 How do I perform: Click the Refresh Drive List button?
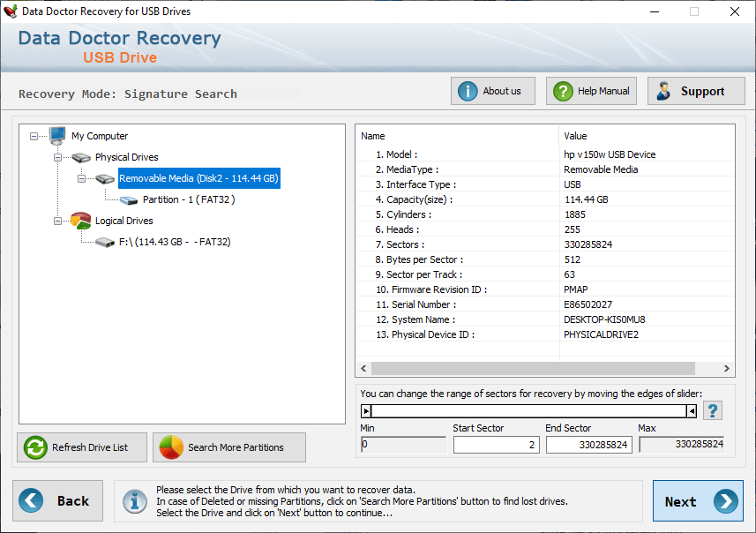point(82,447)
